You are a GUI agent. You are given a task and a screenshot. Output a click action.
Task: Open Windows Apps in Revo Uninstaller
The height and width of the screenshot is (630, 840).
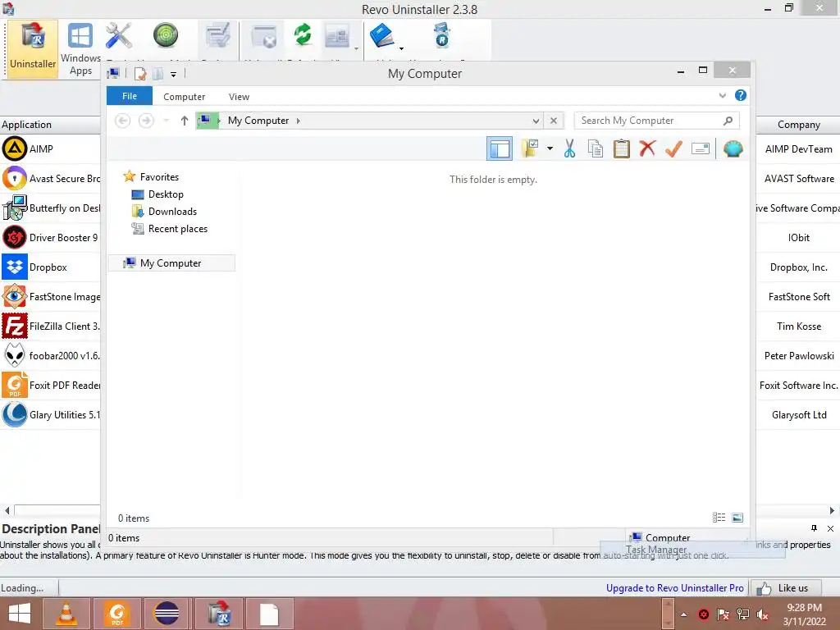point(80,49)
